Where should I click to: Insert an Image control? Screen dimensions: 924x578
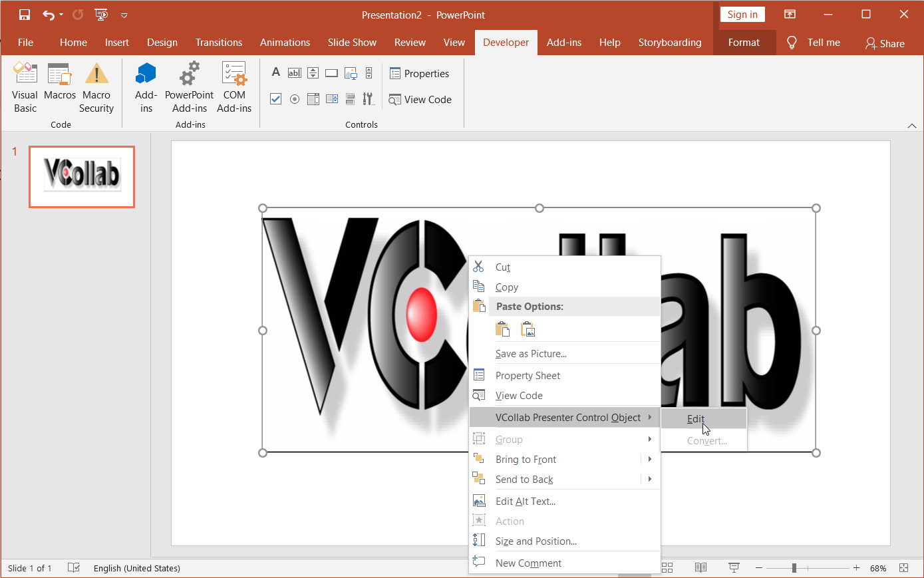(351, 73)
